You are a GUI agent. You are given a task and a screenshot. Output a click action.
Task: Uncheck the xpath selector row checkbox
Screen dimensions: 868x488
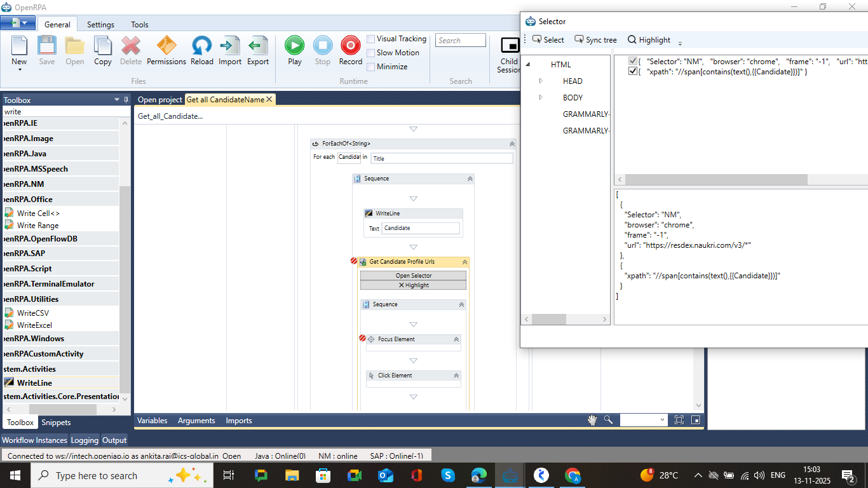tap(633, 72)
